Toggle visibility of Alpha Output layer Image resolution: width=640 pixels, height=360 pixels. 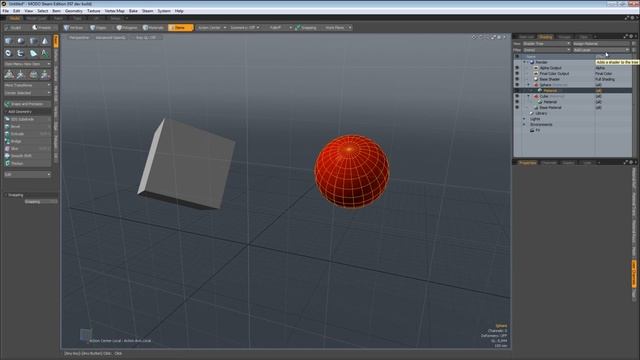(517, 68)
